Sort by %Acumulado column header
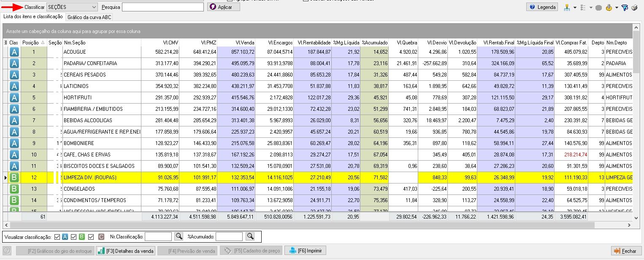The height and width of the screenshot is (260, 644). [374, 43]
